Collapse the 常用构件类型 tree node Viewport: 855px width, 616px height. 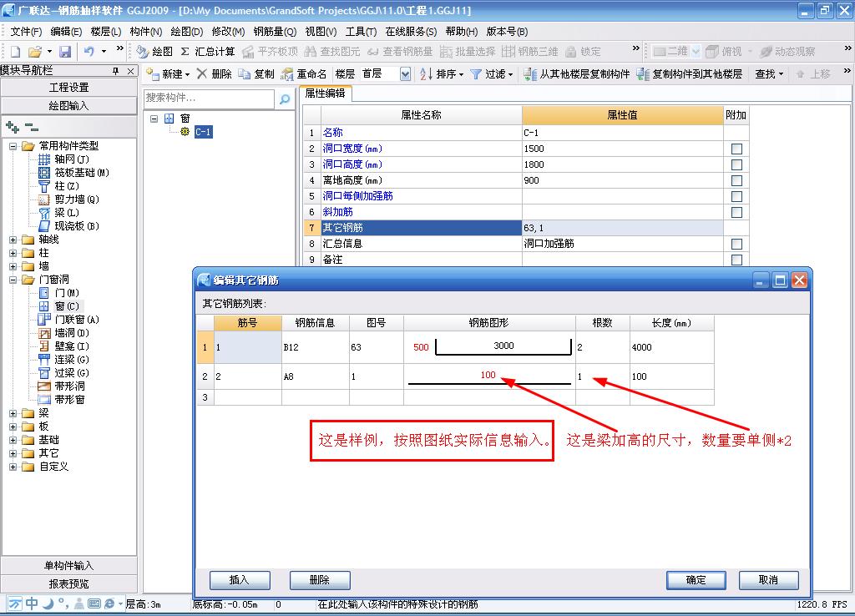click(13, 146)
